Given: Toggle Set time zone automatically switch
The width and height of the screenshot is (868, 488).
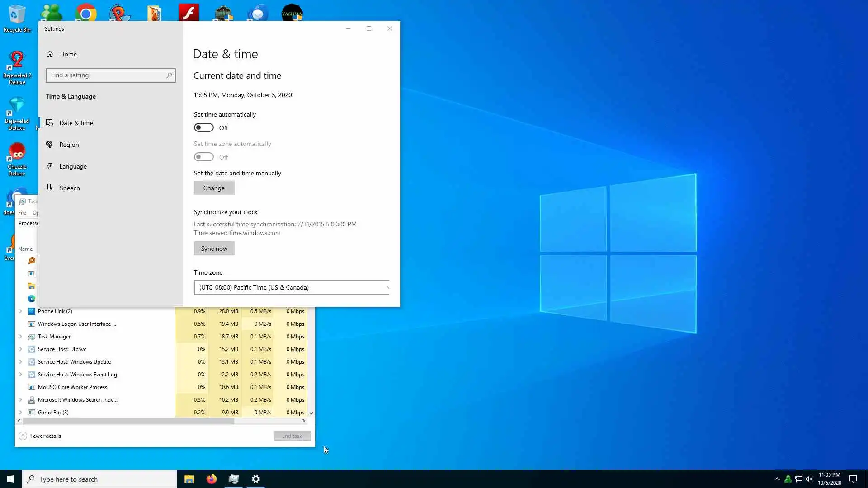Looking at the screenshot, I should click(x=204, y=157).
